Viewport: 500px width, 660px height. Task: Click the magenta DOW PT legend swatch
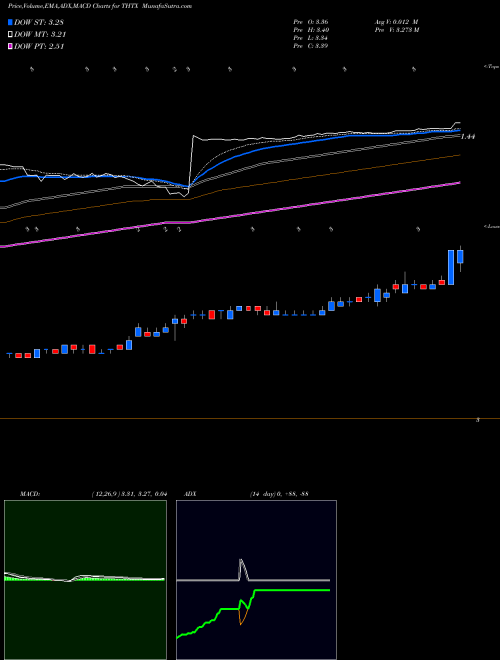pyautogui.click(x=10, y=46)
